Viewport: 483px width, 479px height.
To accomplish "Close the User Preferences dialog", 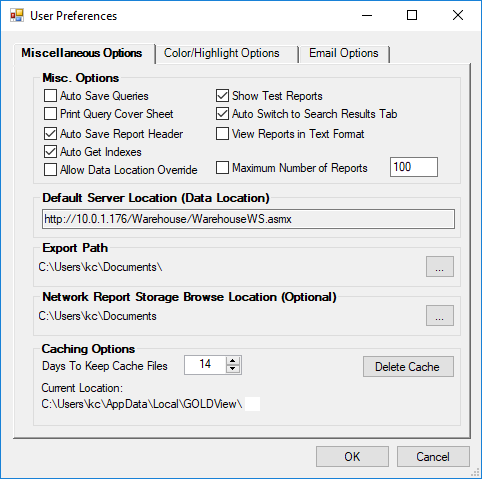I will point(458,15).
